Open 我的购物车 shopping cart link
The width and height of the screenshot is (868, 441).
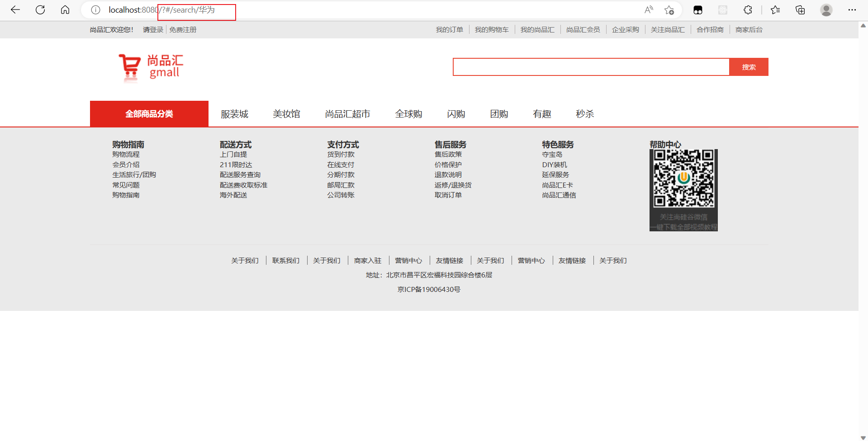point(492,29)
